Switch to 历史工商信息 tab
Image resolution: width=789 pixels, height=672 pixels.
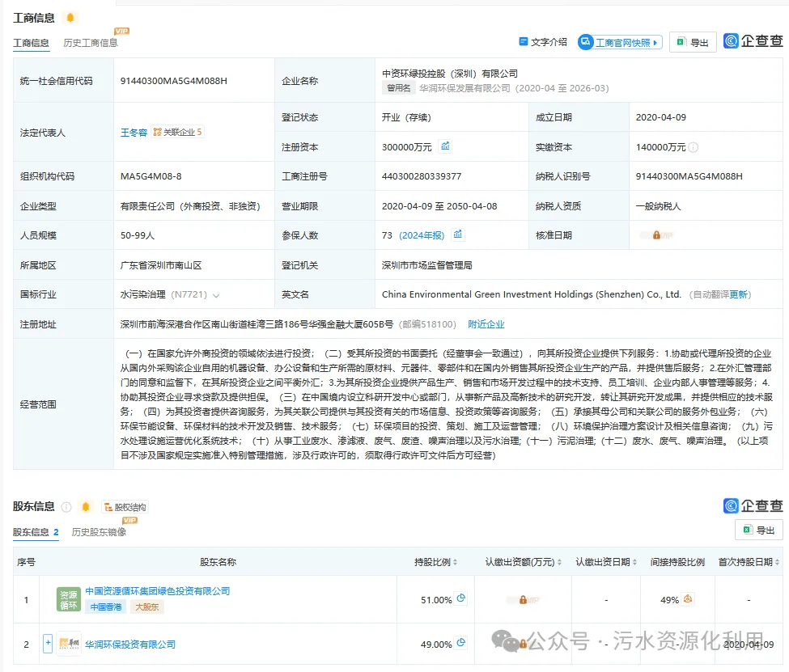tap(91, 43)
